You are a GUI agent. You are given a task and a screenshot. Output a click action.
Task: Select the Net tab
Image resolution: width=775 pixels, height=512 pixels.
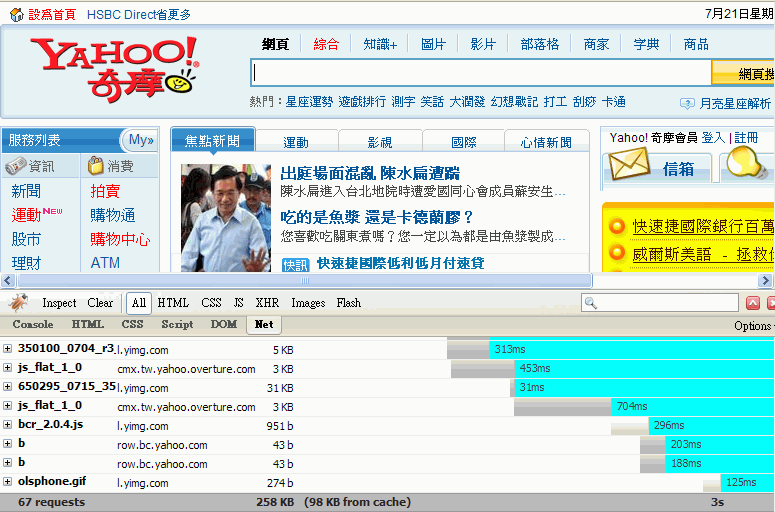[x=264, y=325]
